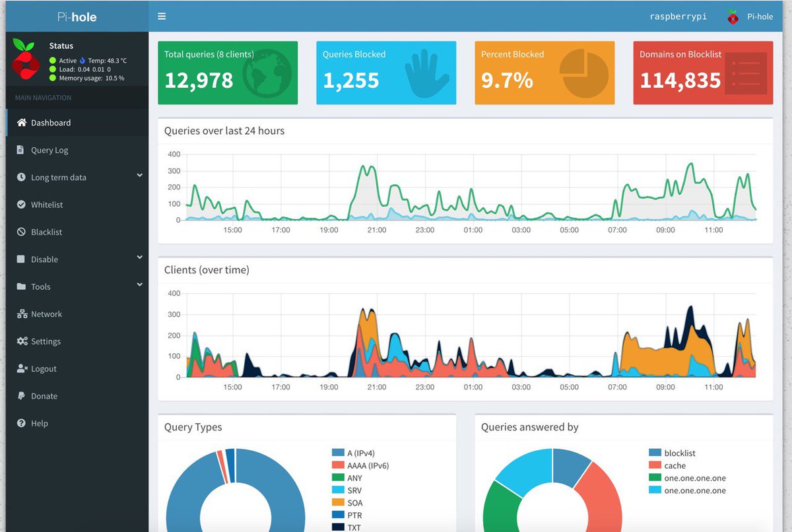Click the green dot beside Memory usage

pos(53,78)
